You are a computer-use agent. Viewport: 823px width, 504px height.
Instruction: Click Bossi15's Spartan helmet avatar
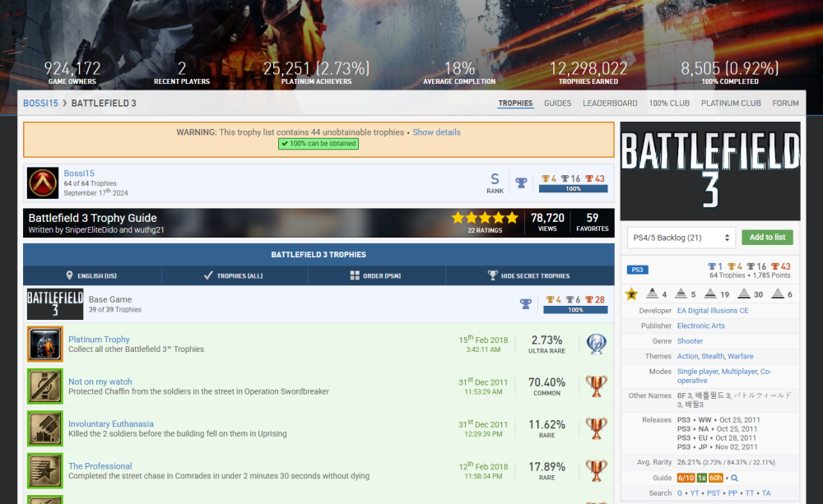43,183
